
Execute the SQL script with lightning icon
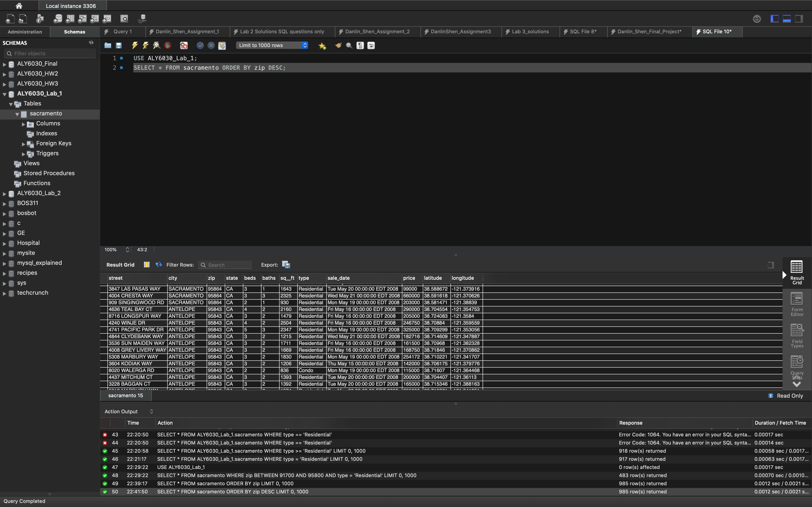(135, 45)
